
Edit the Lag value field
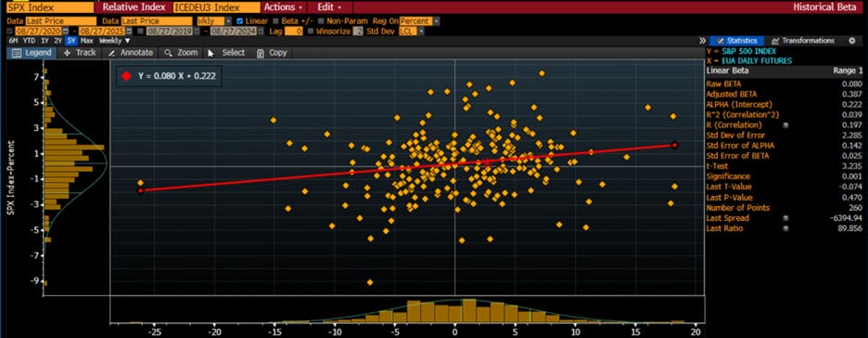tap(294, 31)
